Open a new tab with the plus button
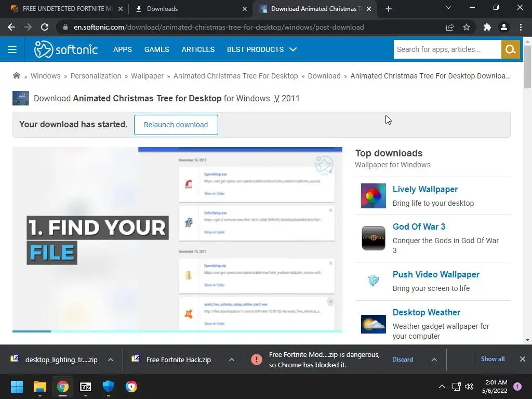 (389, 9)
